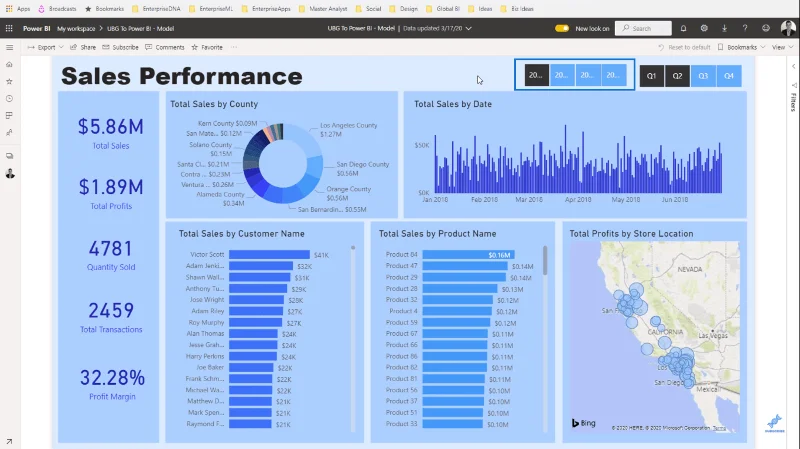The width and height of the screenshot is (800, 449).
Task: Toggle the Q1 quarter slicer
Action: (x=652, y=76)
